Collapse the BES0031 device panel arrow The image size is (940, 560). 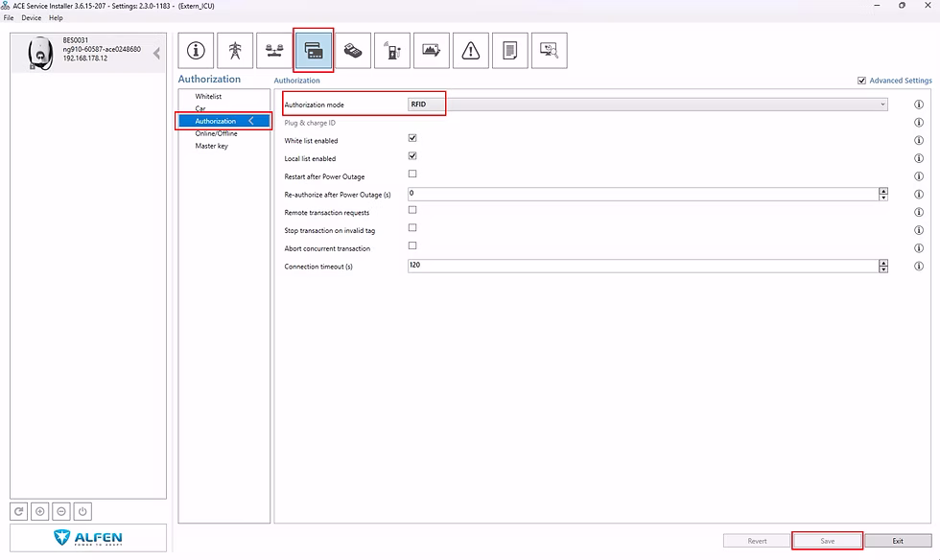tap(156, 54)
